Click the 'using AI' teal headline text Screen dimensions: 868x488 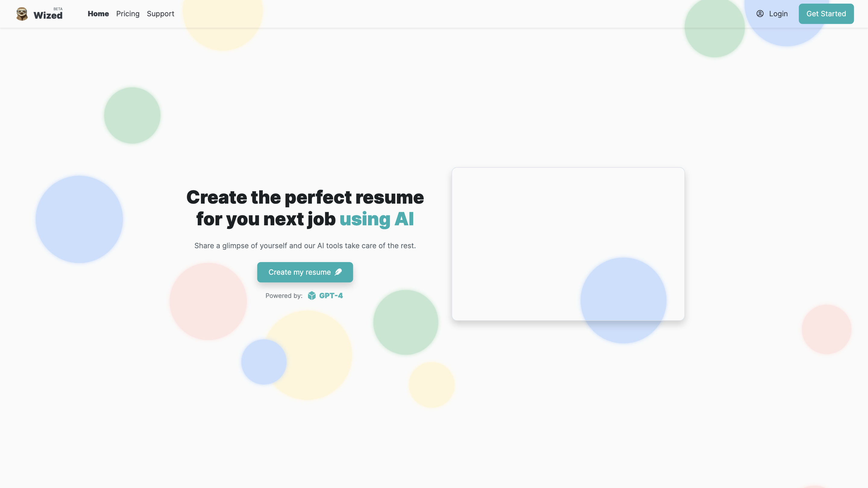(x=377, y=219)
